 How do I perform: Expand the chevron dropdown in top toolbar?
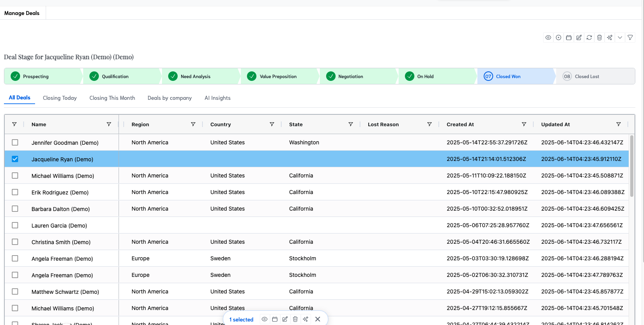coord(620,37)
